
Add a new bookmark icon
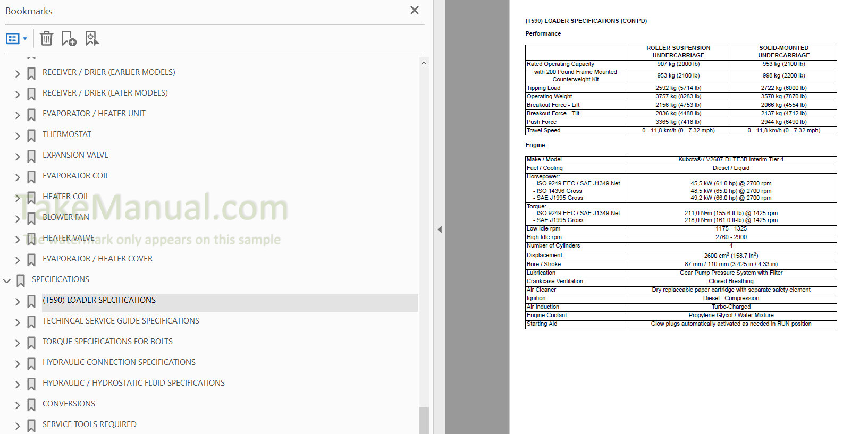(x=69, y=38)
